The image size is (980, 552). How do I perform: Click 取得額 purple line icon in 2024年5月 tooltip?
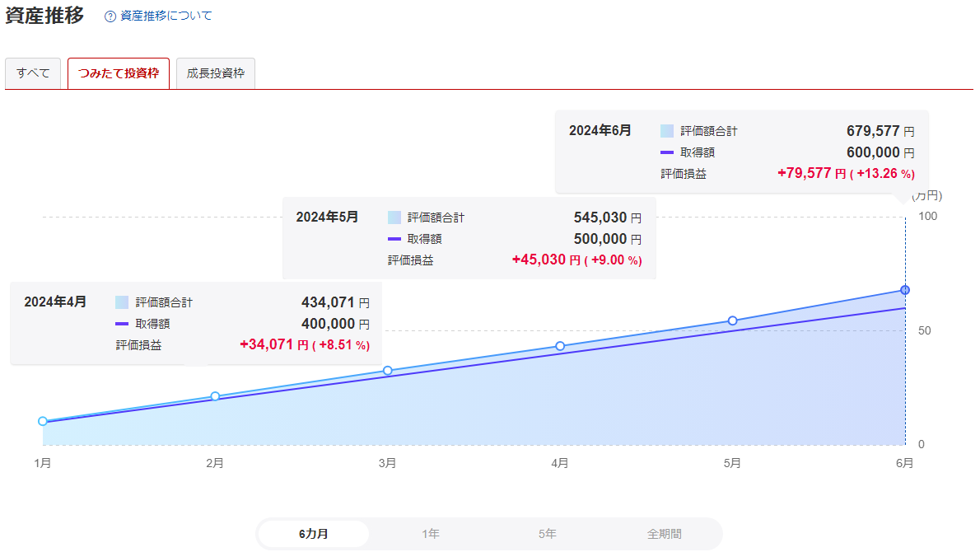tap(394, 239)
